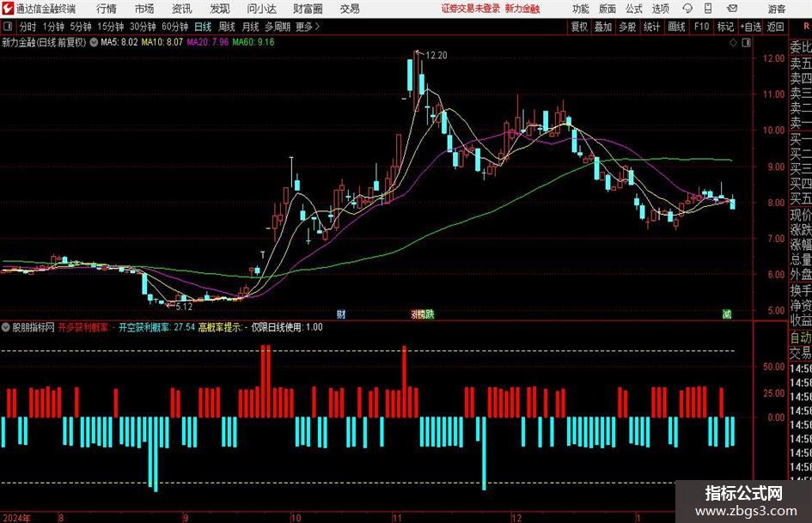Click the 涨停跌 marker below candles
The image size is (812, 523).
[423, 313]
